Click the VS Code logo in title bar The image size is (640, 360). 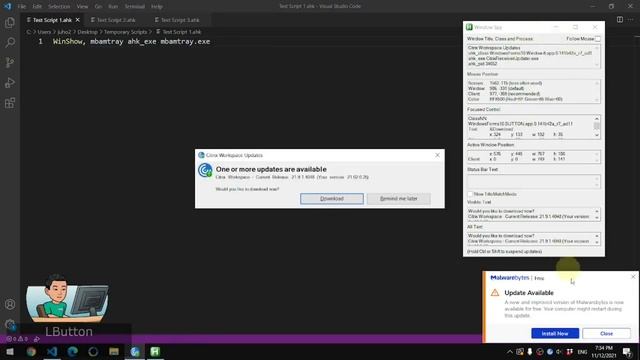point(7,6)
